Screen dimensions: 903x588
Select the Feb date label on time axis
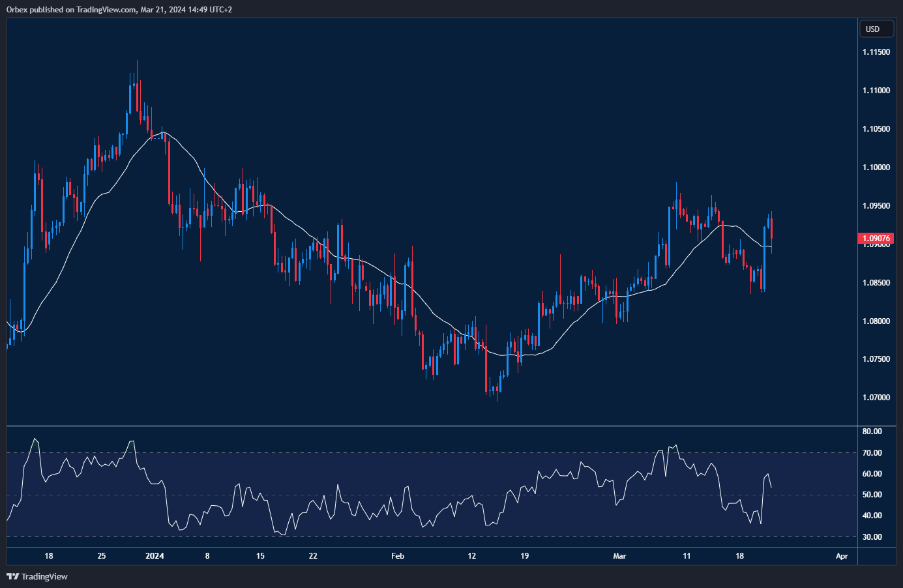coord(397,556)
